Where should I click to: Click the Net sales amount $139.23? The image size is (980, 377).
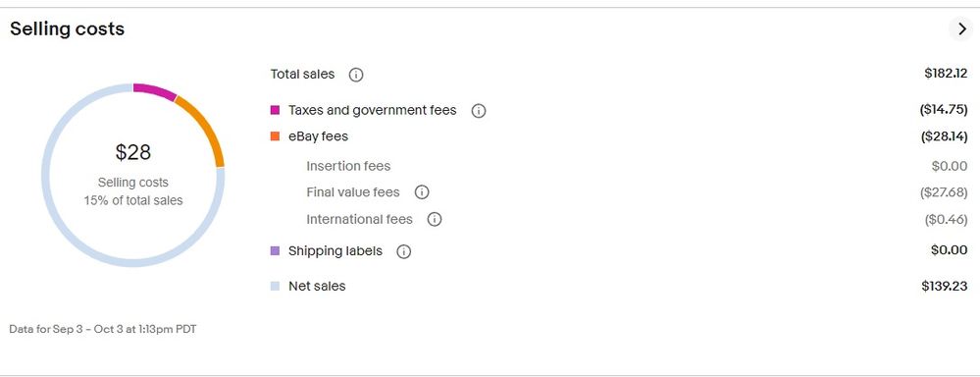(945, 287)
